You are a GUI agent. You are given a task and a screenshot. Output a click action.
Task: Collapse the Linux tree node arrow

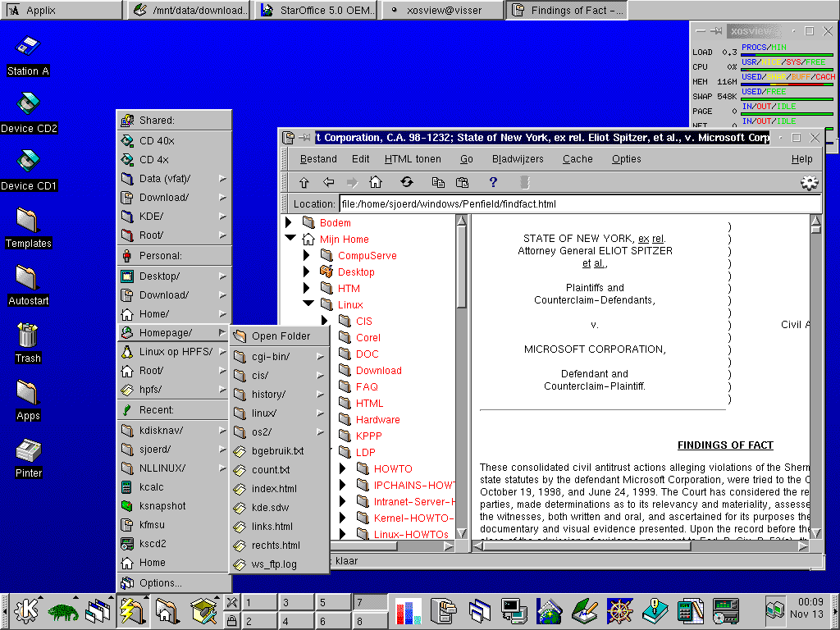(308, 304)
